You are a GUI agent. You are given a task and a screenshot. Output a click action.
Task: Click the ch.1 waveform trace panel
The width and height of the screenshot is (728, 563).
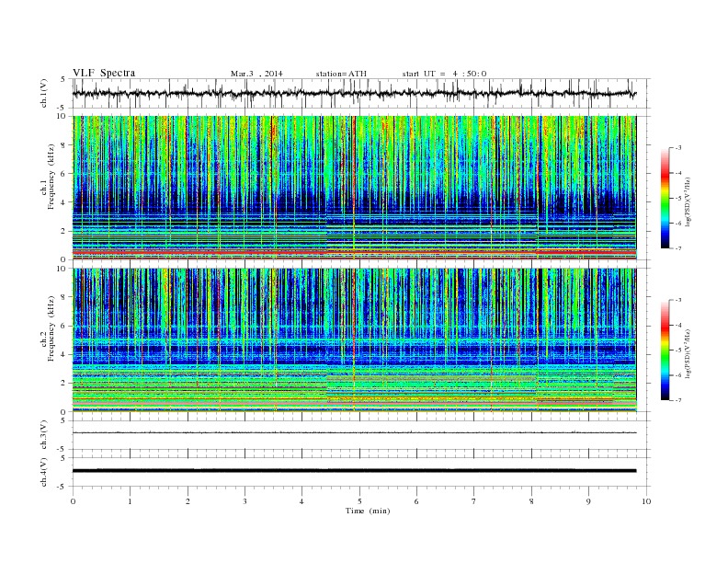click(x=361, y=93)
